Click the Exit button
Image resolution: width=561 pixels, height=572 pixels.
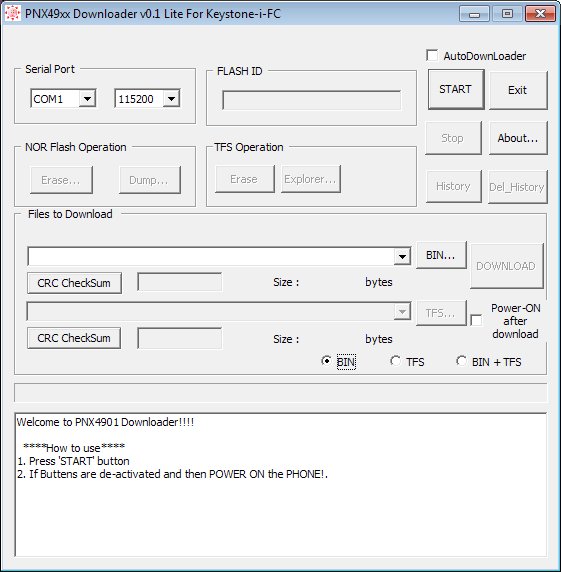[x=518, y=90]
